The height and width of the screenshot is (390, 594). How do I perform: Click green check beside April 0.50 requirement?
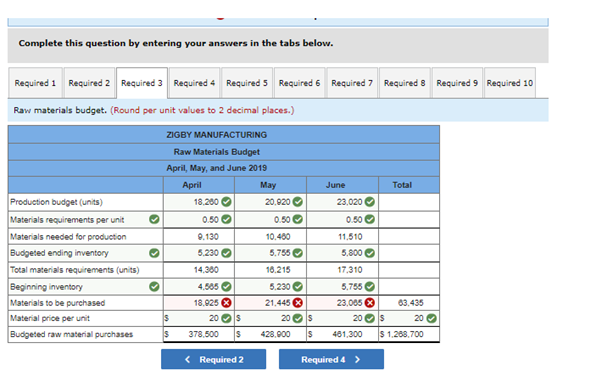click(x=227, y=219)
